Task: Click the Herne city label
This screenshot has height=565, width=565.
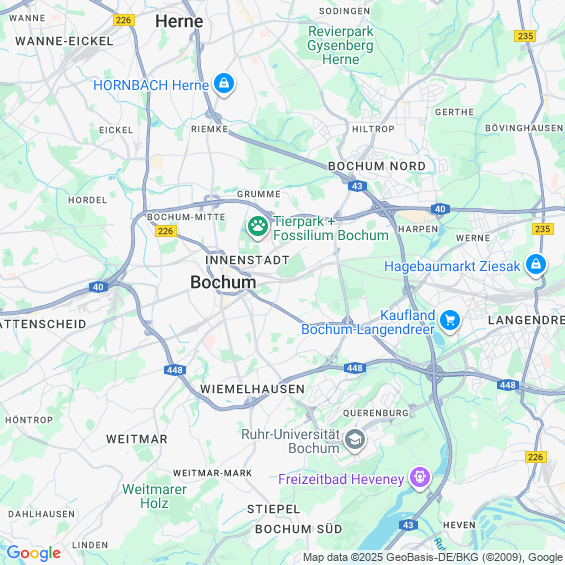Action: (179, 21)
